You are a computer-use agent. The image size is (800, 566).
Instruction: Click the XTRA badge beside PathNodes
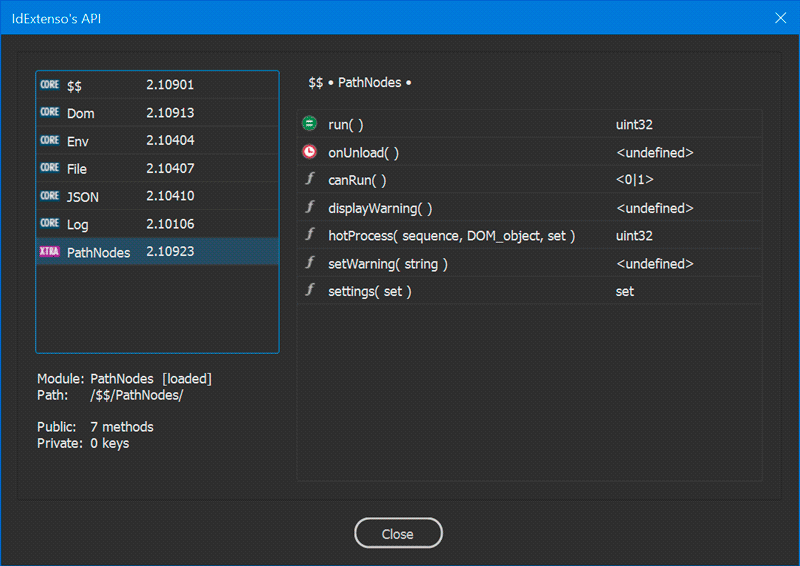click(50, 252)
